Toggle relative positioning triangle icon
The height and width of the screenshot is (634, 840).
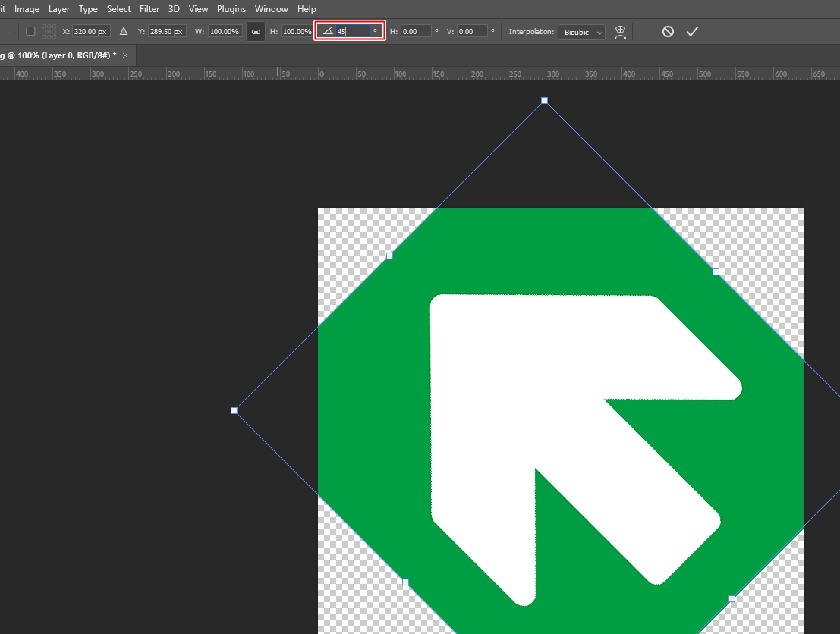pyautogui.click(x=124, y=32)
